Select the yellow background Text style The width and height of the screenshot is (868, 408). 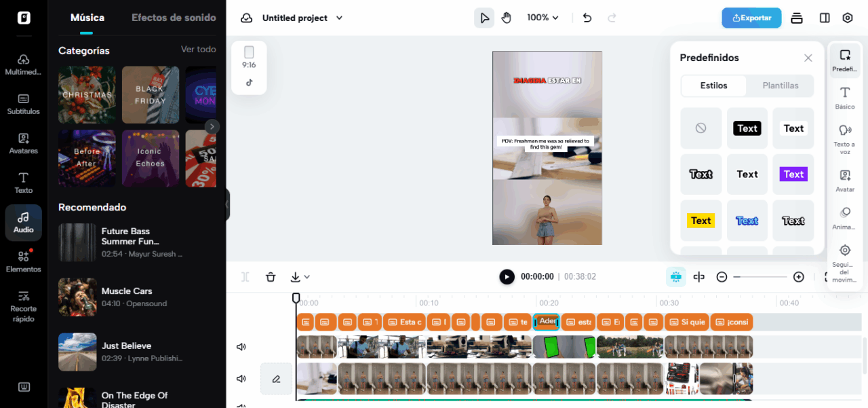pos(701,221)
